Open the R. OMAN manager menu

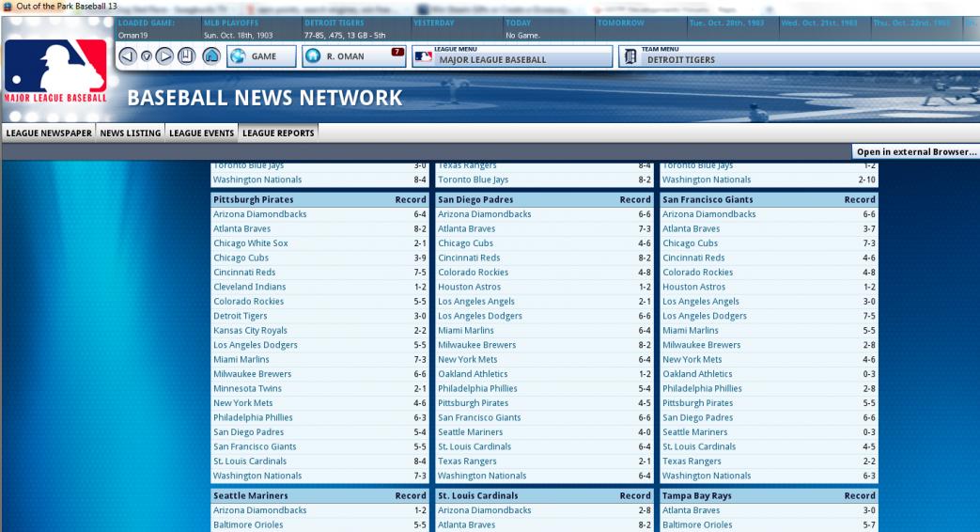coord(354,56)
